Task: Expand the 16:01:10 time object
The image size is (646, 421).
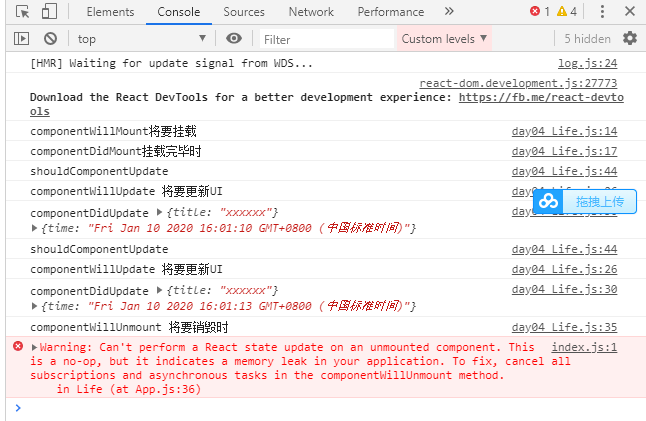Action: 35,228
